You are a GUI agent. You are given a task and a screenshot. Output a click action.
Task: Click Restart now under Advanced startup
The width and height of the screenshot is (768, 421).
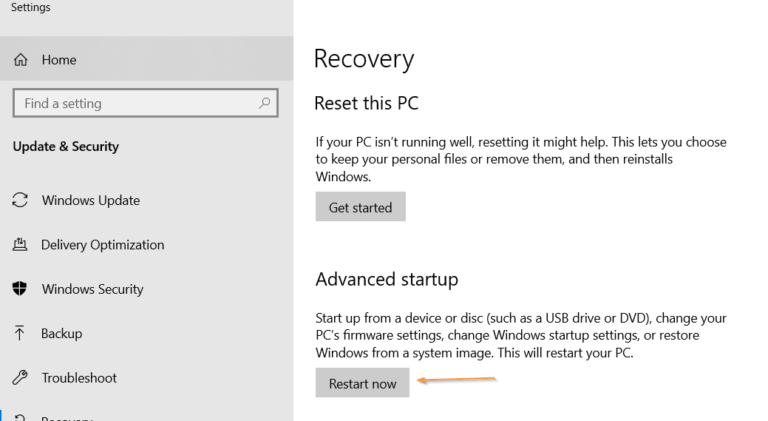pos(362,383)
